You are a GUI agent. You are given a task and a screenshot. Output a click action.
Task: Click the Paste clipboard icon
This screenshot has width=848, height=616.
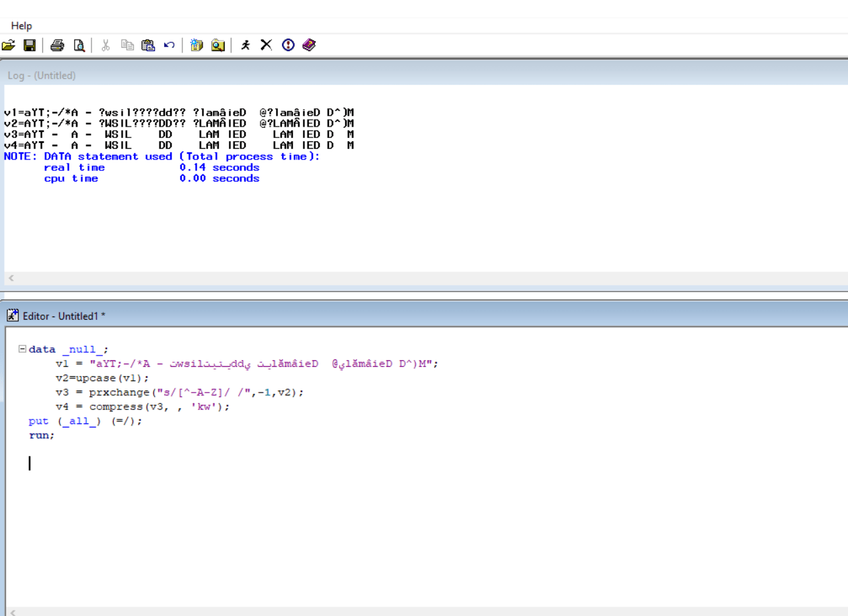point(148,45)
